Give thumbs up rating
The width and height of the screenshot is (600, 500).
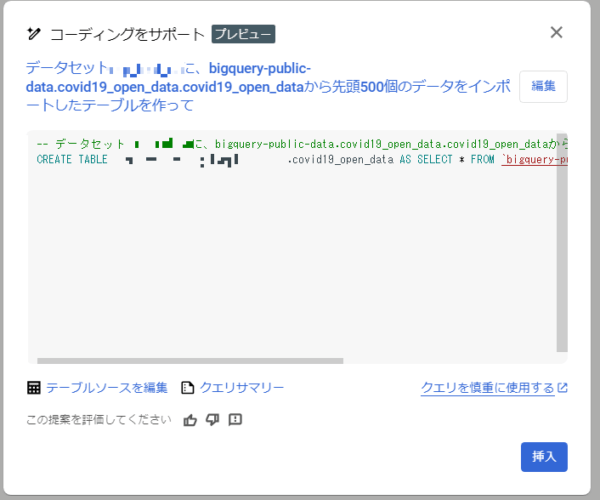[x=190, y=420]
